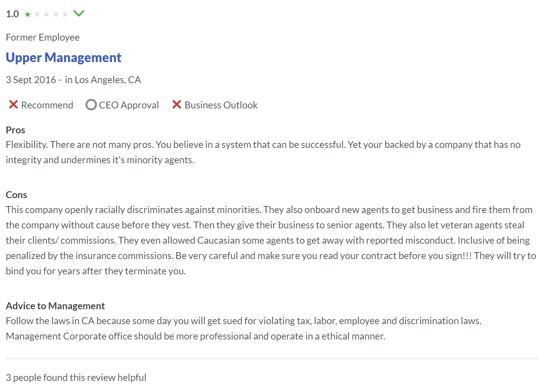Click the Former Employee status text
547x392 pixels.
(x=43, y=37)
